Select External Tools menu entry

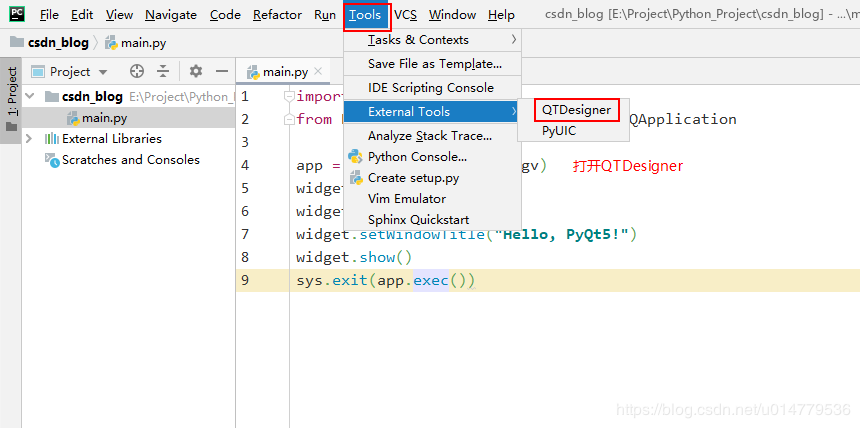point(432,112)
